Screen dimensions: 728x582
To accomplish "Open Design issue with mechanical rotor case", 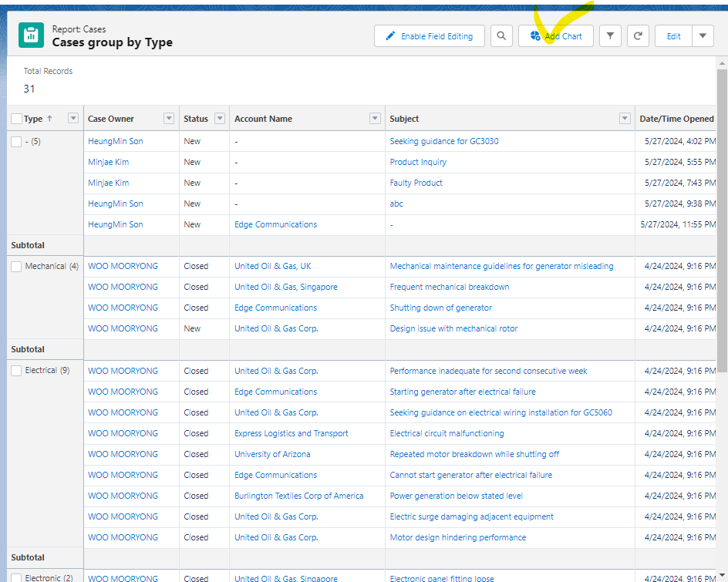I will [453, 328].
